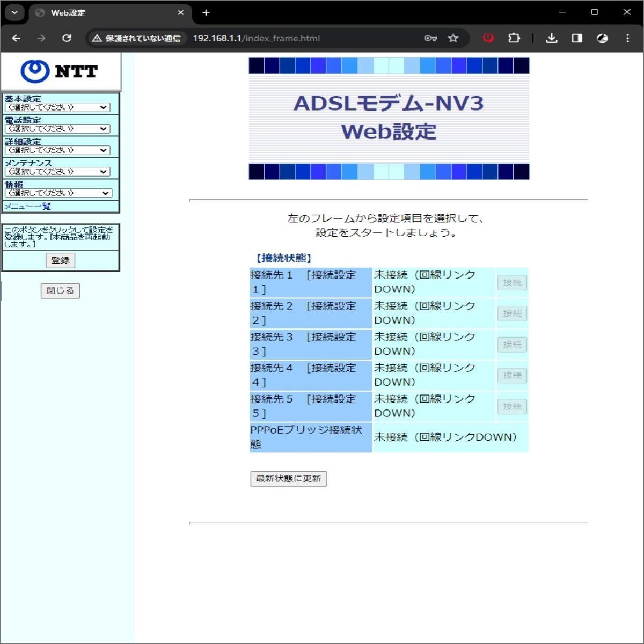Viewport: 644px width, 644px height.
Task: Reload the page with refresh icon
Action: (x=67, y=38)
